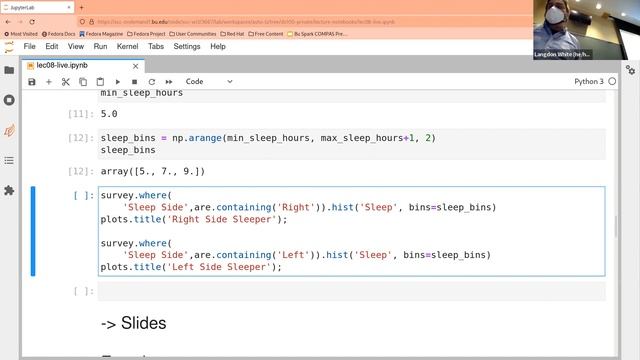Image resolution: width=640 pixels, height=360 pixels.
Task: Open the Free Content bookmark folder
Action: pos(266,34)
